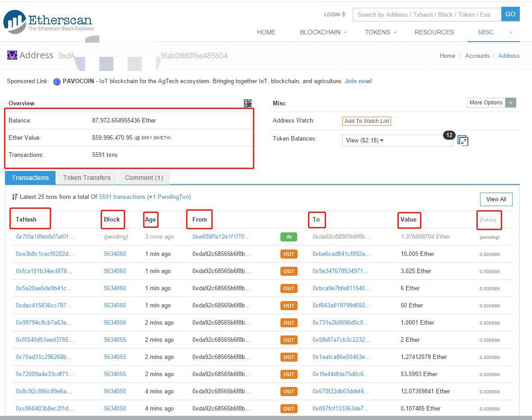Expand the More Options dropdown
Image resolution: width=532 pixels, height=420 pixels.
coord(491,103)
